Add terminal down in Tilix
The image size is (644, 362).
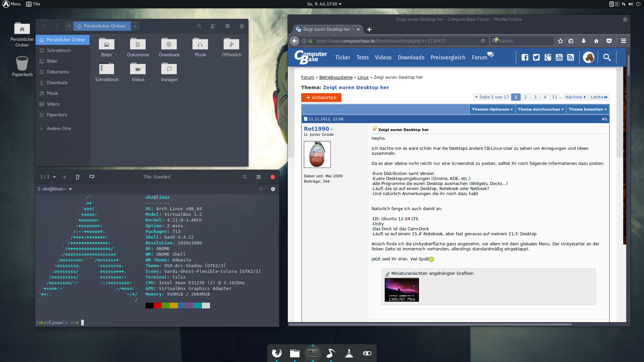point(92,177)
